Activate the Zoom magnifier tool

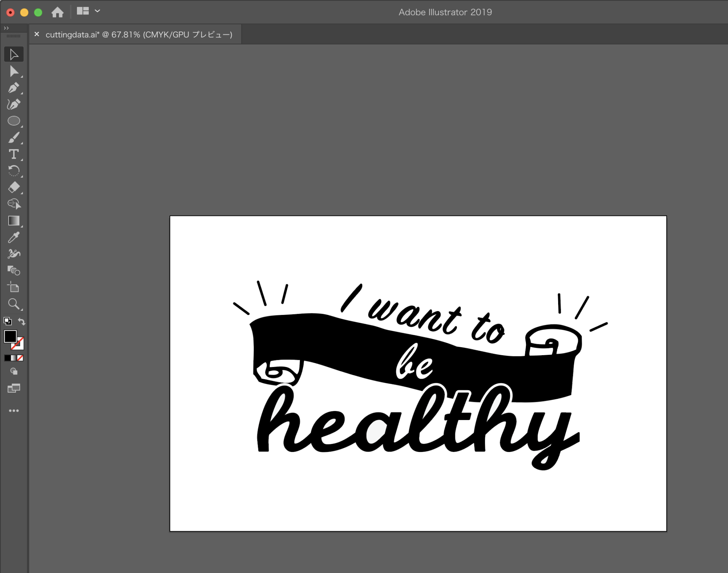pyautogui.click(x=14, y=304)
